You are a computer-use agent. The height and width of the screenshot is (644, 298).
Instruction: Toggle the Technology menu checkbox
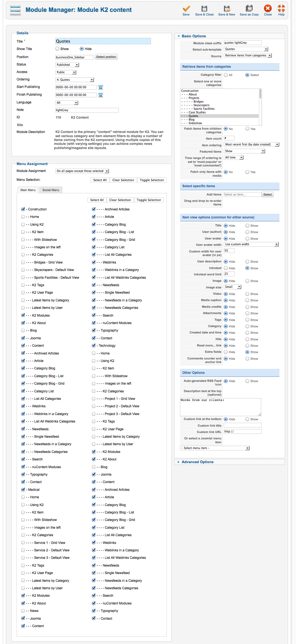click(x=94, y=346)
